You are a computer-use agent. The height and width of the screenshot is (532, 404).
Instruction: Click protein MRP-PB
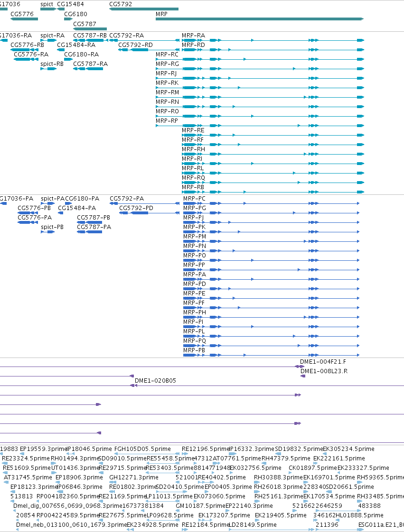pos(194,350)
